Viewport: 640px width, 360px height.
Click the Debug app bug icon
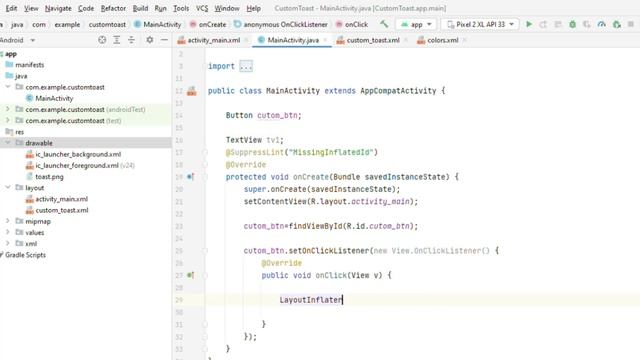click(573, 24)
